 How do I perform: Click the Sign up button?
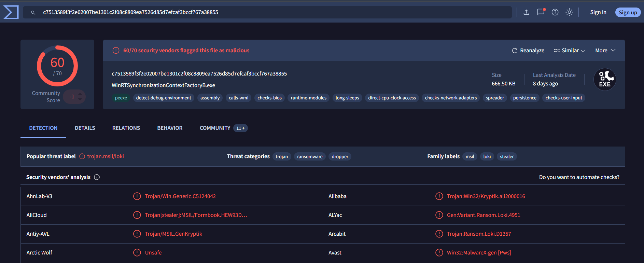tap(628, 12)
